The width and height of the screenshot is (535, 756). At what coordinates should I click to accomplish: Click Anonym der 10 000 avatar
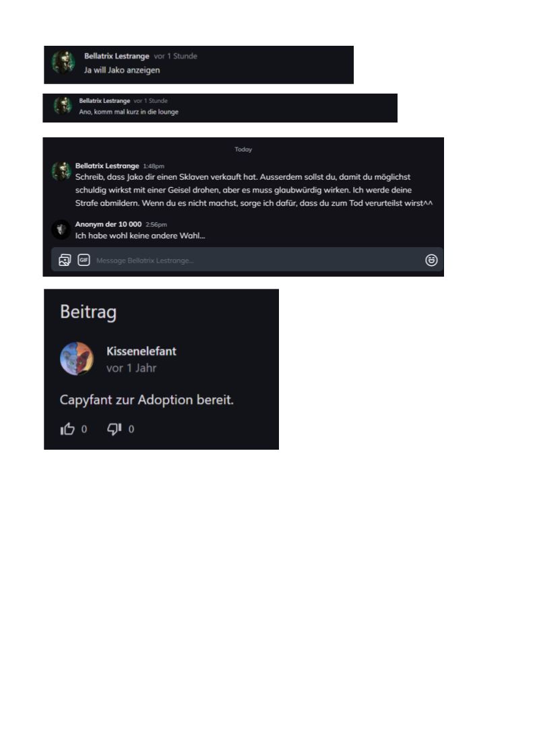point(61,229)
